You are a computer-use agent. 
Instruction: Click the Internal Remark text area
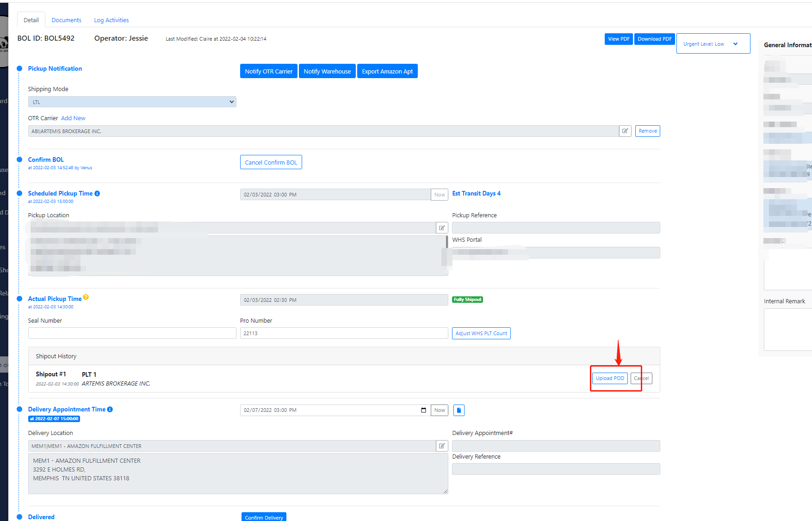tap(787, 329)
